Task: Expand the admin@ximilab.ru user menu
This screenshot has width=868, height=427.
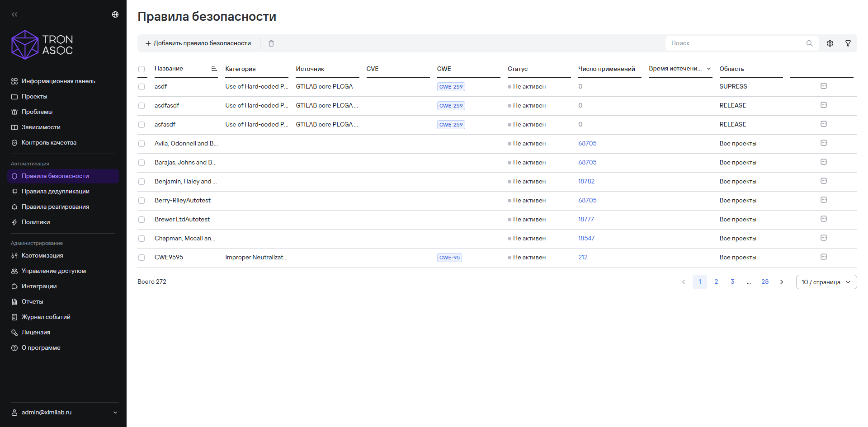Action: [x=65, y=412]
